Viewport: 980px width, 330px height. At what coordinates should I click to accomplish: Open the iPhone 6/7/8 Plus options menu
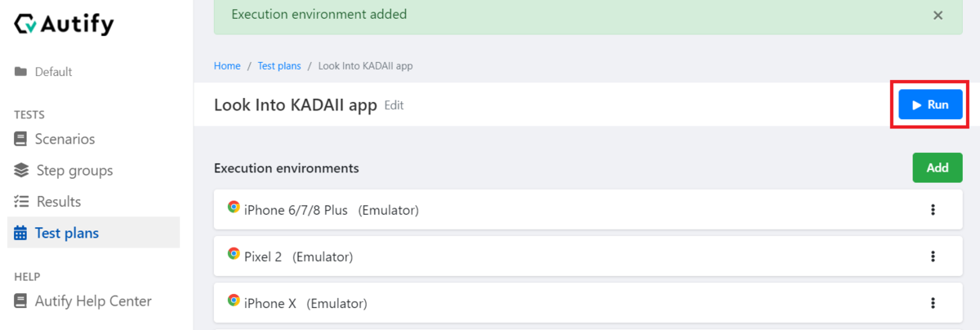click(x=933, y=210)
